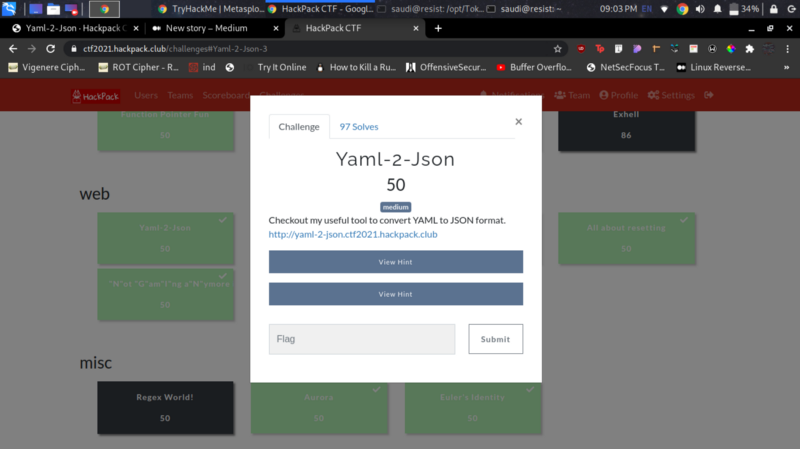Open the Chrome three-dot menu
800x449 pixels.
pos(787,49)
